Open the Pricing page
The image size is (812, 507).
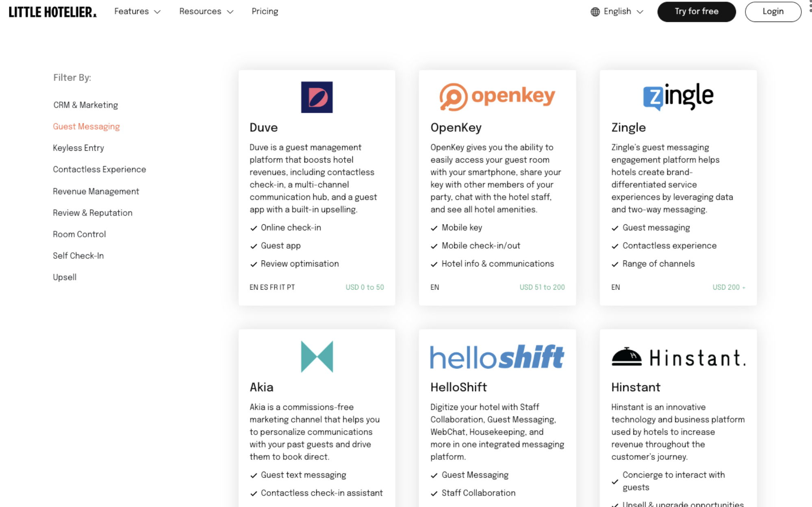tap(265, 11)
